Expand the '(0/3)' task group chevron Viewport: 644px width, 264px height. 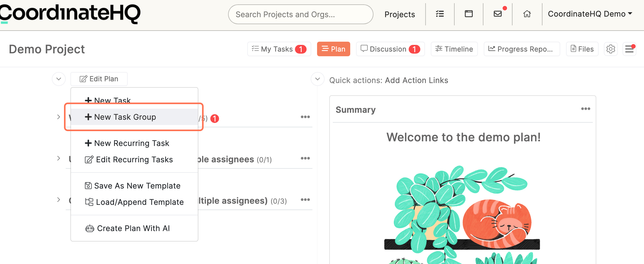[58, 200]
